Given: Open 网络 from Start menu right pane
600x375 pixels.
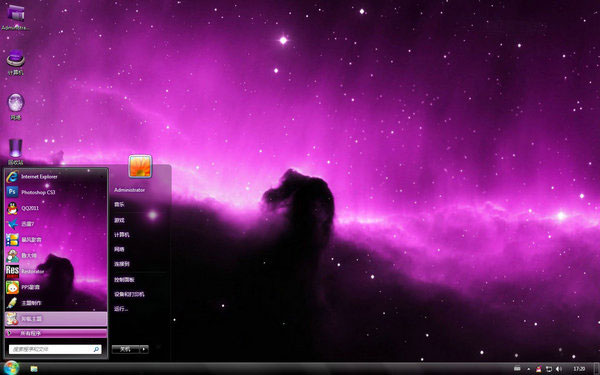Looking at the screenshot, I should point(119,249).
